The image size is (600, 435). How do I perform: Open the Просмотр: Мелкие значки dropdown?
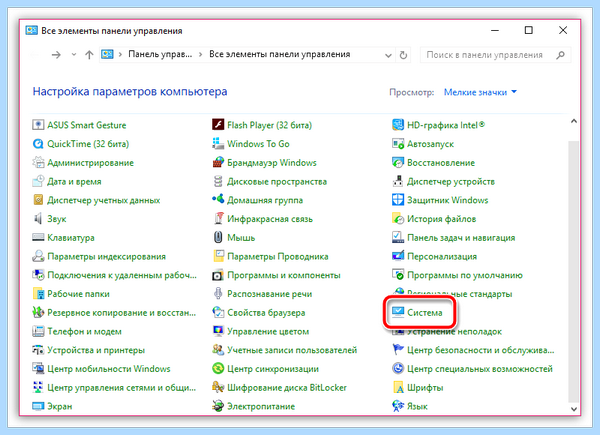480,92
